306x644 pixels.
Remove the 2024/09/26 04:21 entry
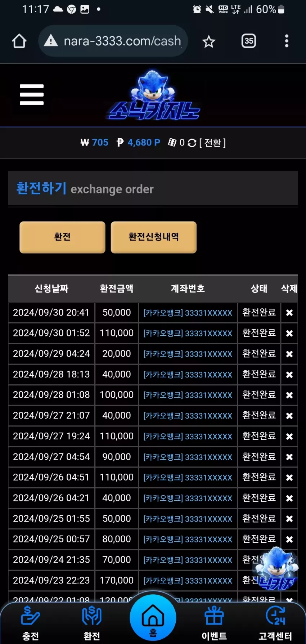tap(289, 498)
